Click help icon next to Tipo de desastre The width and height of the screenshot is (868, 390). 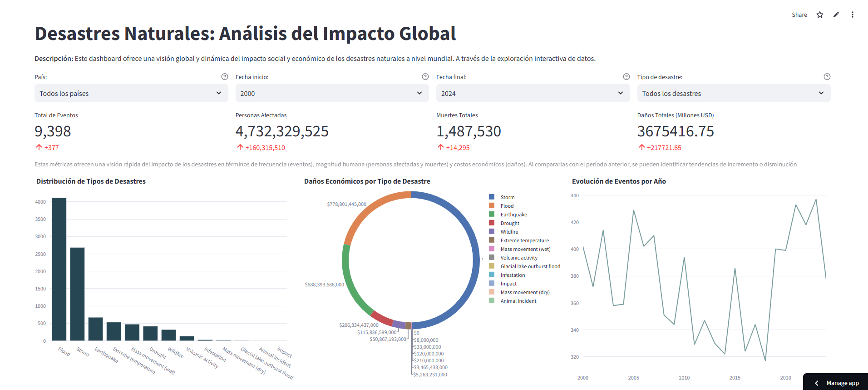(x=827, y=77)
